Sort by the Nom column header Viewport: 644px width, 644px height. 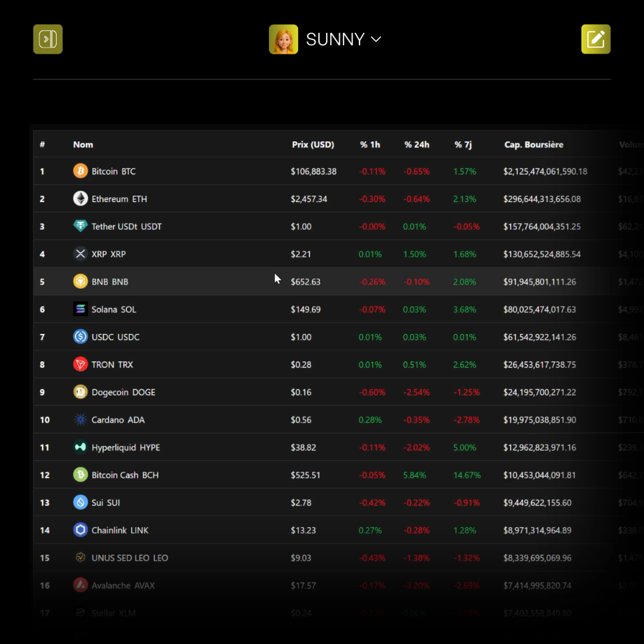point(83,144)
